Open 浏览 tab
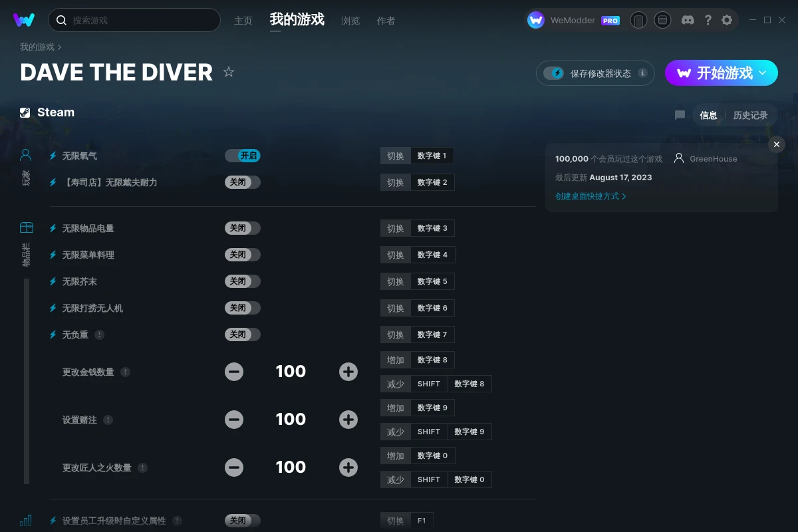The height and width of the screenshot is (532, 798). 350,21
